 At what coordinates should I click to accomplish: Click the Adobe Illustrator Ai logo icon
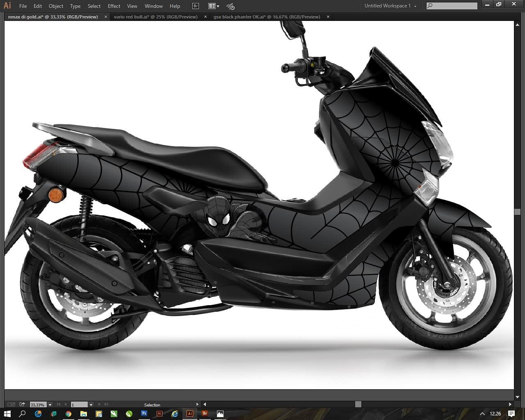click(x=7, y=6)
